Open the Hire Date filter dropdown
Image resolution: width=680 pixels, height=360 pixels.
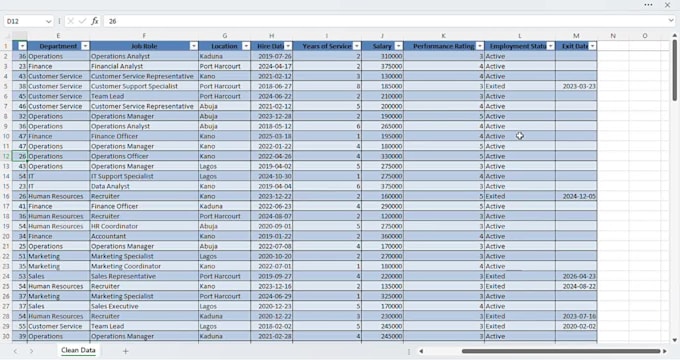click(x=288, y=46)
